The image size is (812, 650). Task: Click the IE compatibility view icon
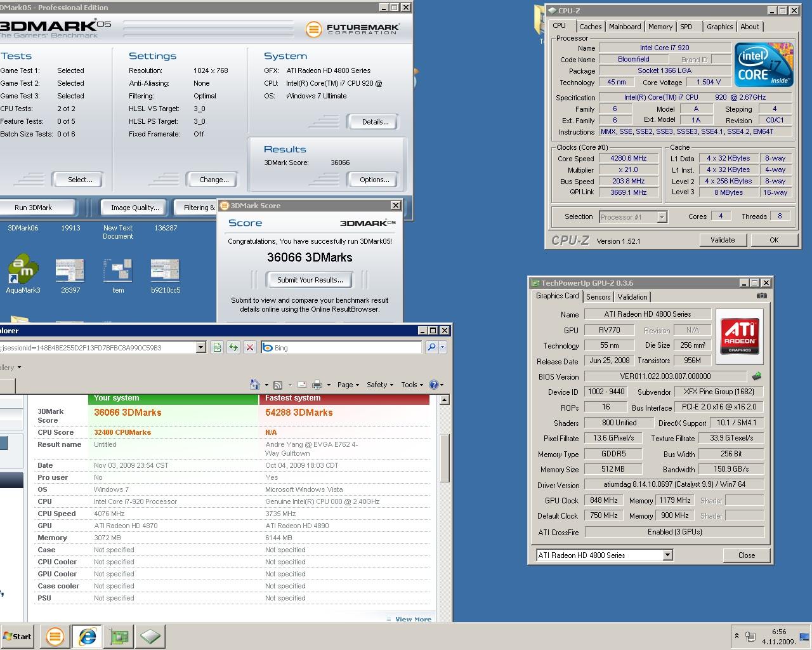click(218, 347)
